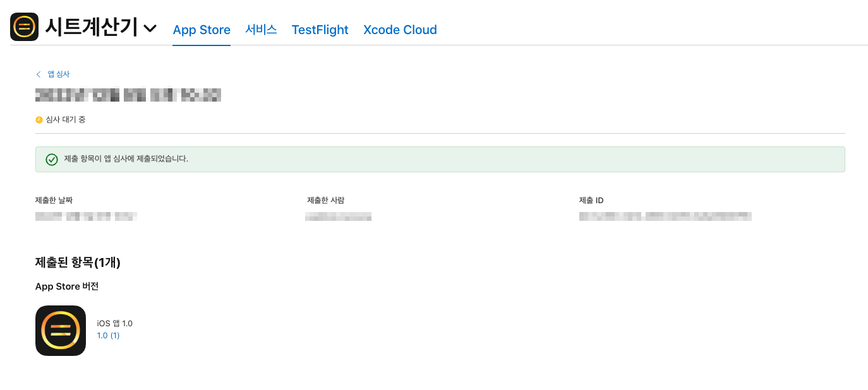Click the 제출한 날짜 label
The height and width of the screenshot is (390, 868).
(x=54, y=201)
